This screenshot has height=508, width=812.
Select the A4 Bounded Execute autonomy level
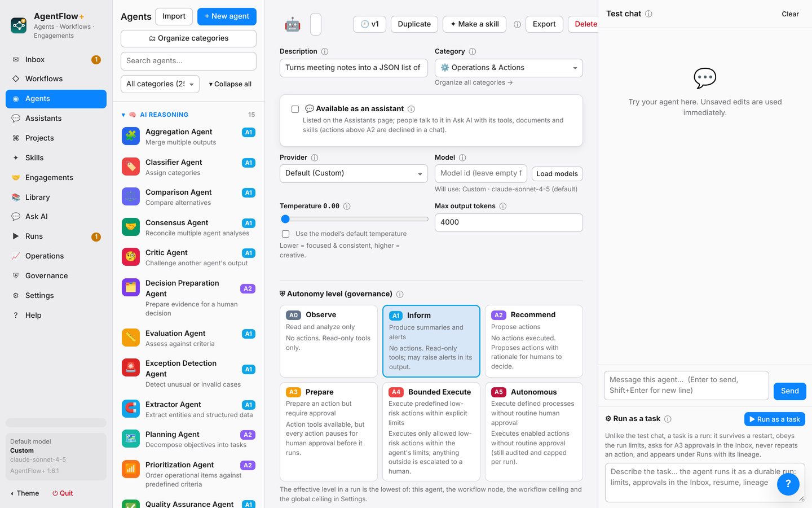point(431,432)
